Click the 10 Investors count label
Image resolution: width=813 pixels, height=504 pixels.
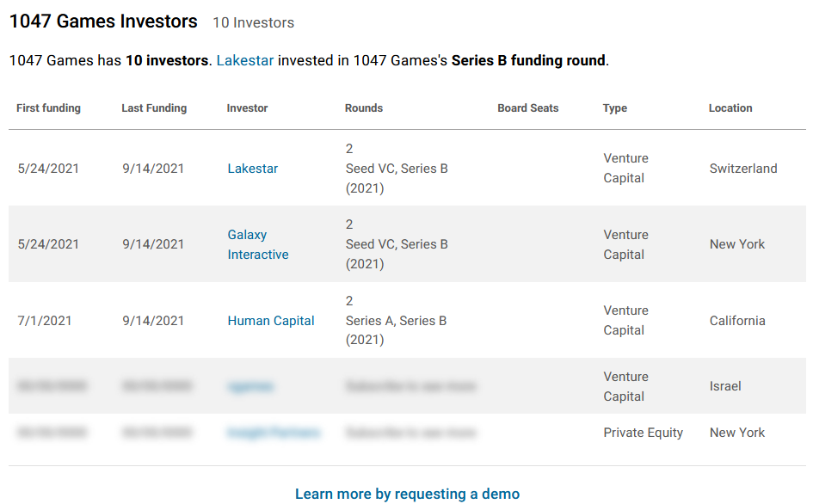point(253,23)
